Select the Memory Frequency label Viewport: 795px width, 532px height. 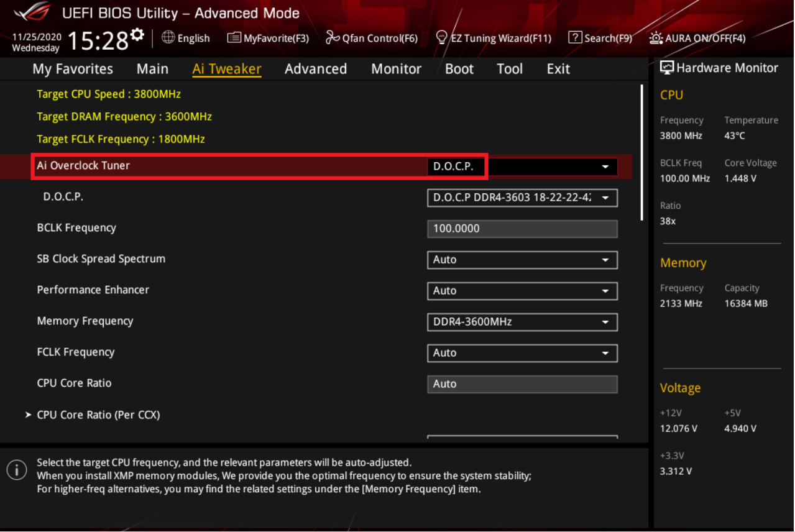[x=85, y=321]
